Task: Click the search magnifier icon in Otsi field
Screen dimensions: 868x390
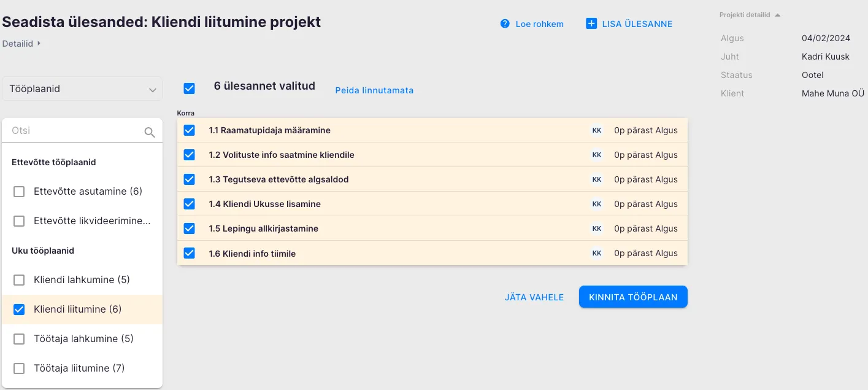Action: click(x=150, y=131)
